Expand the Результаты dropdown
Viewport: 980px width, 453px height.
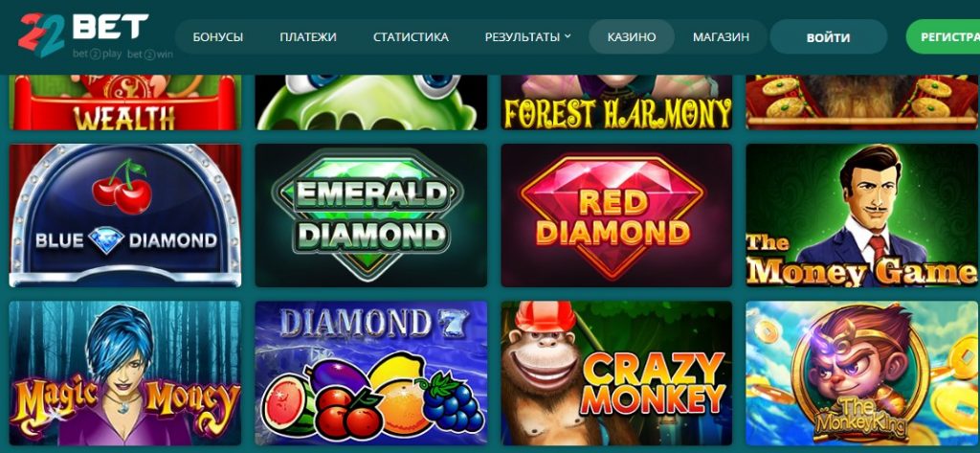(527, 37)
